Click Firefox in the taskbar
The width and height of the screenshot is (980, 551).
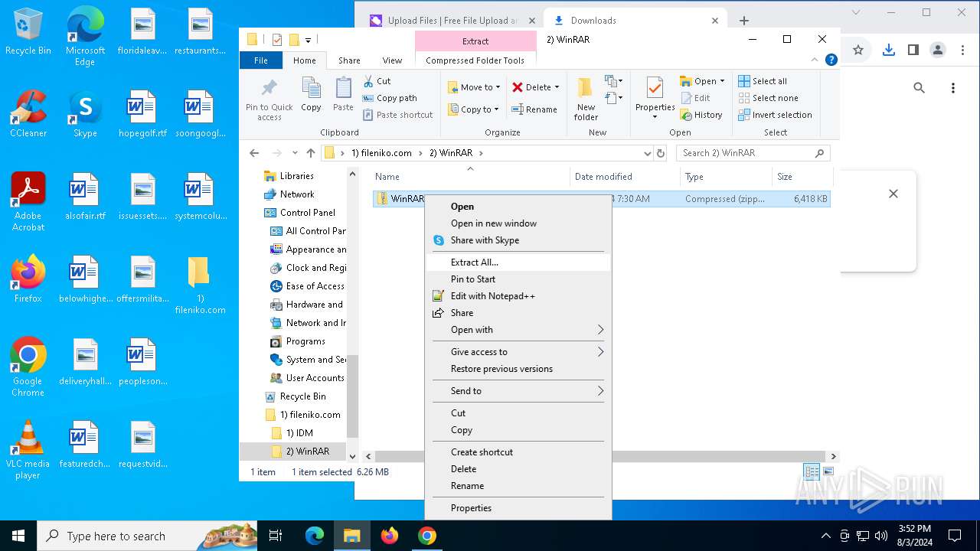click(x=390, y=536)
